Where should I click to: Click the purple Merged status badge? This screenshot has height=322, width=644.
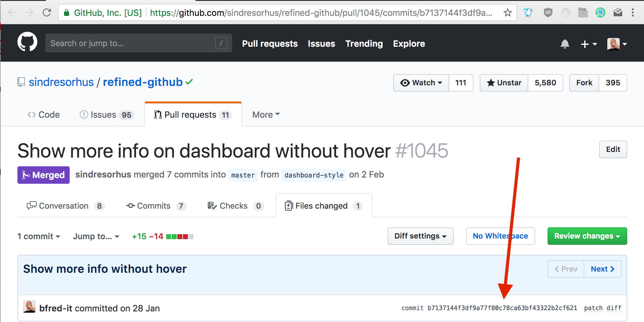(x=44, y=175)
